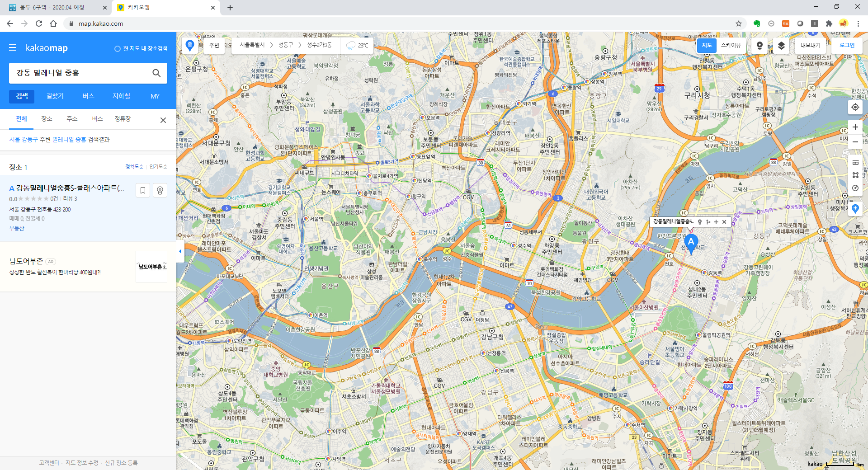Image resolution: width=868 pixels, height=470 pixels.
Task: Click plus icon in marker popup
Action: coord(716,222)
